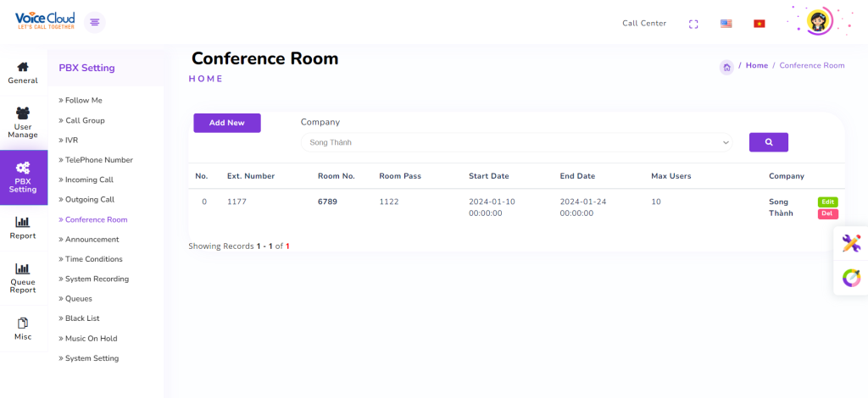868x398 pixels.
Task: Delete the Song Thành conference room
Action: [827, 214]
